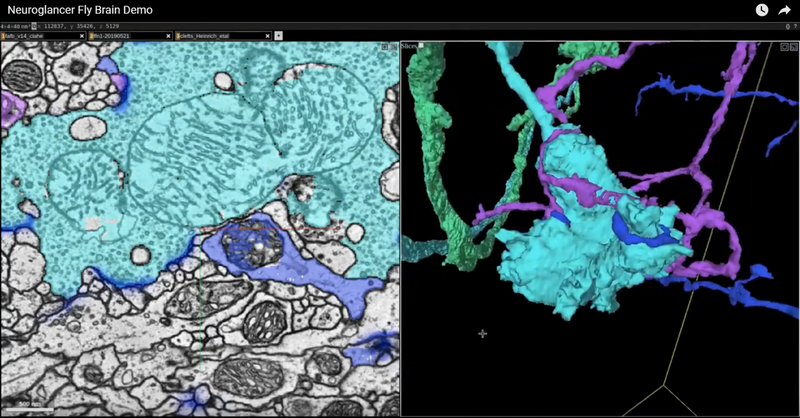Close the clefts_Heinrich_etal layer
Viewport: 800px width, 418px height.
tap(267, 35)
